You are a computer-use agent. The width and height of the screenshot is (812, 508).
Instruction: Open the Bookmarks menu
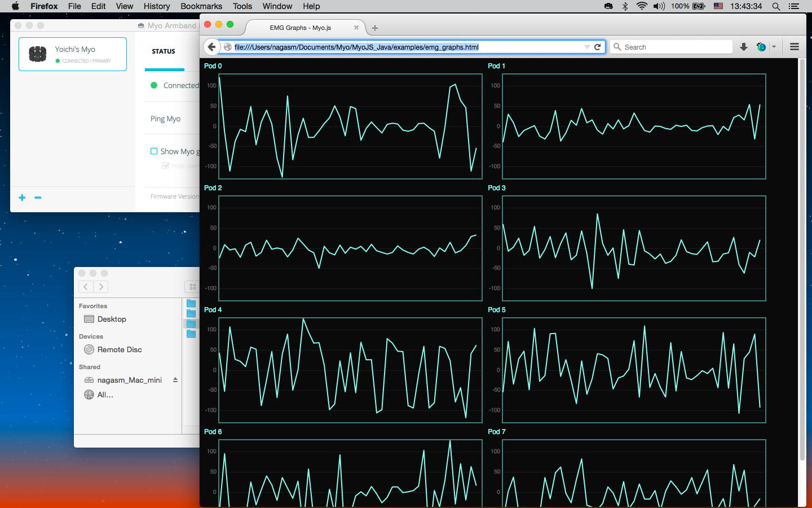pos(201,6)
